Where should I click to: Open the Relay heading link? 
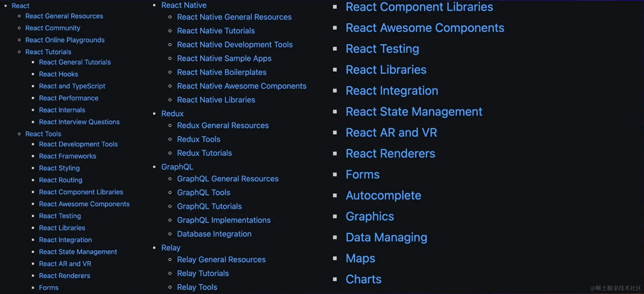[x=171, y=248]
